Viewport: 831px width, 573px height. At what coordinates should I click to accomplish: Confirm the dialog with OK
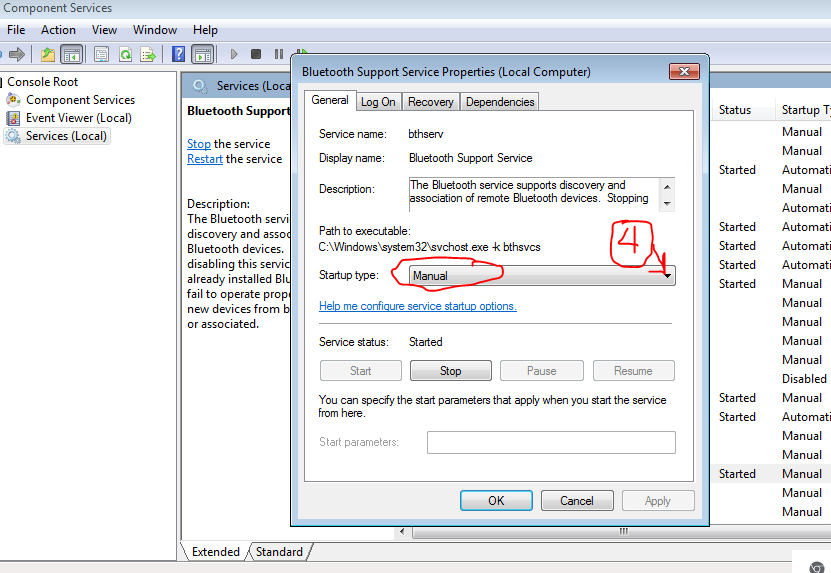click(x=496, y=501)
